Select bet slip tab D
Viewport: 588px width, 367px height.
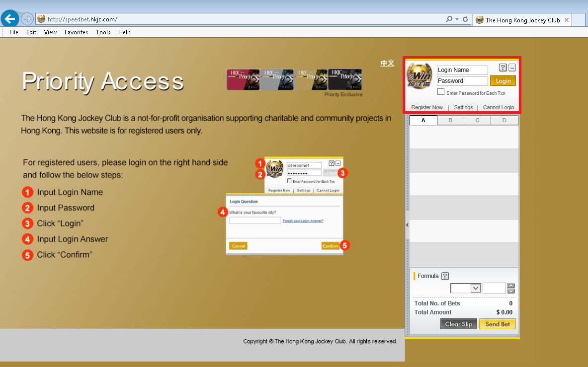pos(504,120)
